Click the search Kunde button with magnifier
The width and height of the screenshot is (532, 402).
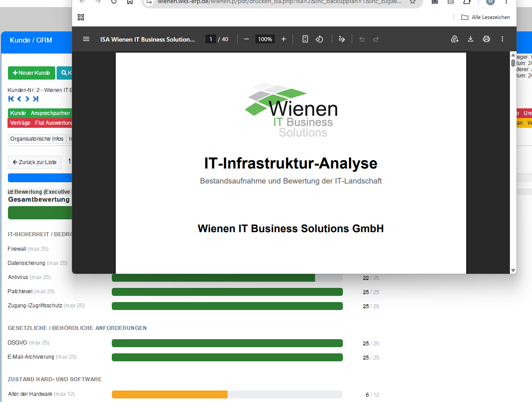pos(65,73)
